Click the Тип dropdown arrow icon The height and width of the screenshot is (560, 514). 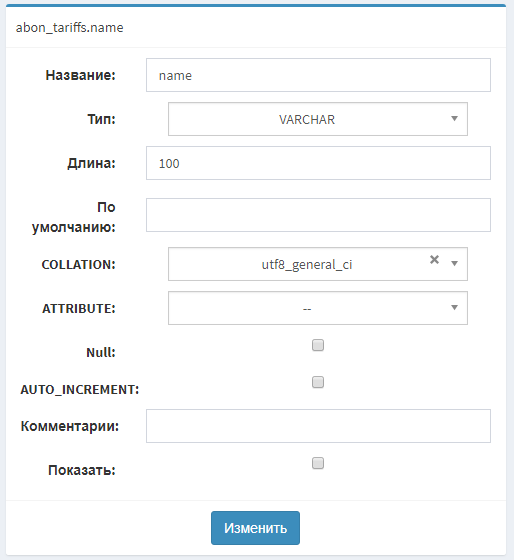point(454,119)
